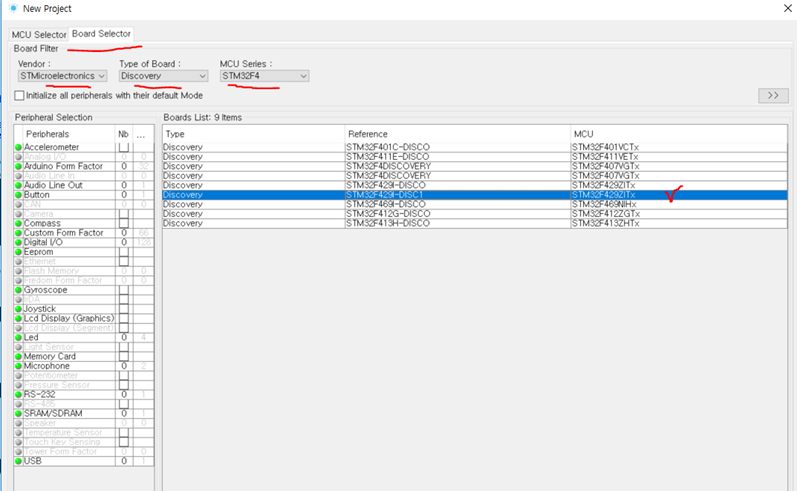797x491 pixels.
Task: Select the STM32F429I-DISCO board row
Action: coord(475,185)
